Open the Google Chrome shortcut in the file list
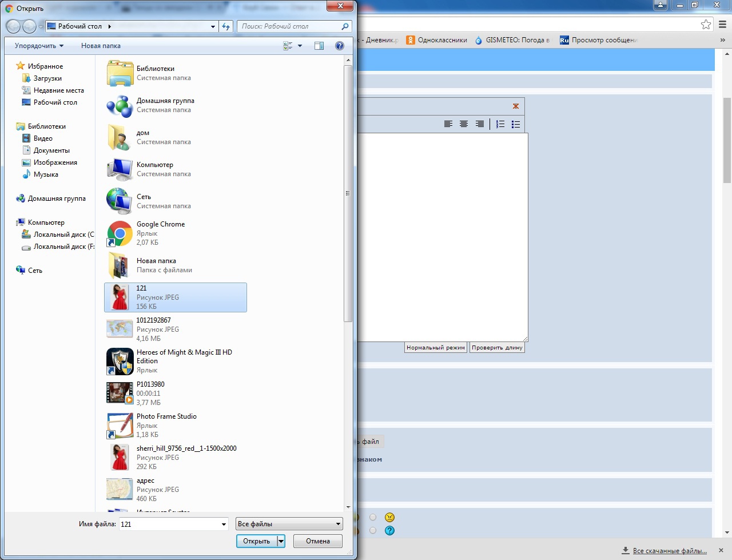732x560 pixels. coord(176,233)
